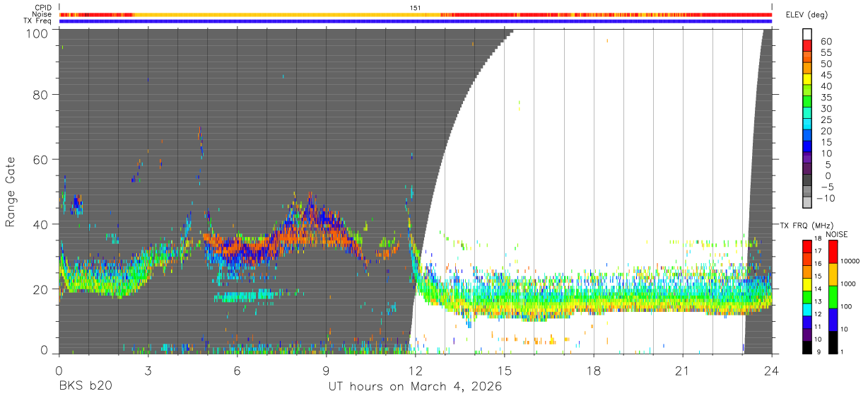Click the BKS b20 radar label

point(85,387)
